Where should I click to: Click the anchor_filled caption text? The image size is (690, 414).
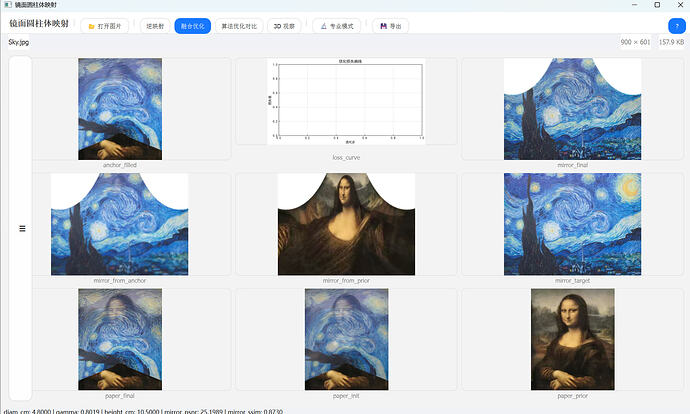pos(120,165)
